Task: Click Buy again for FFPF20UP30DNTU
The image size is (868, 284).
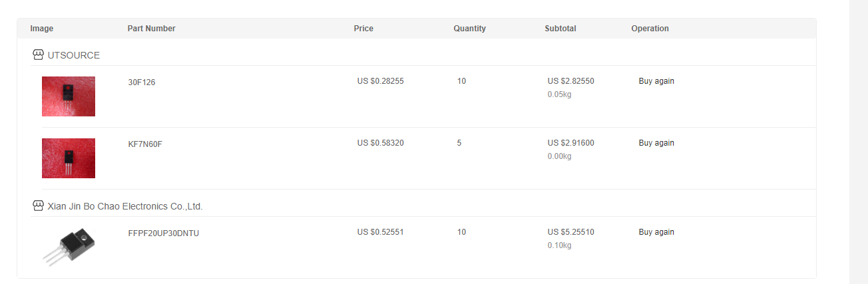Action: (656, 232)
